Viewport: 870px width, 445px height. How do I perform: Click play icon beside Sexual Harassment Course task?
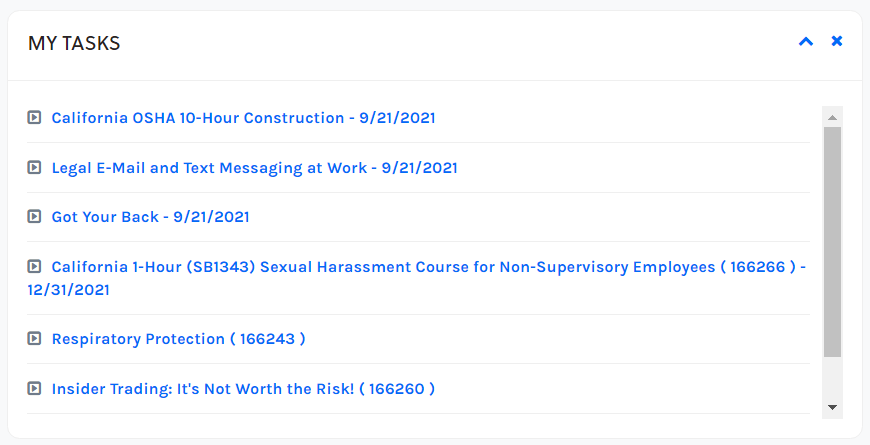click(x=34, y=267)
